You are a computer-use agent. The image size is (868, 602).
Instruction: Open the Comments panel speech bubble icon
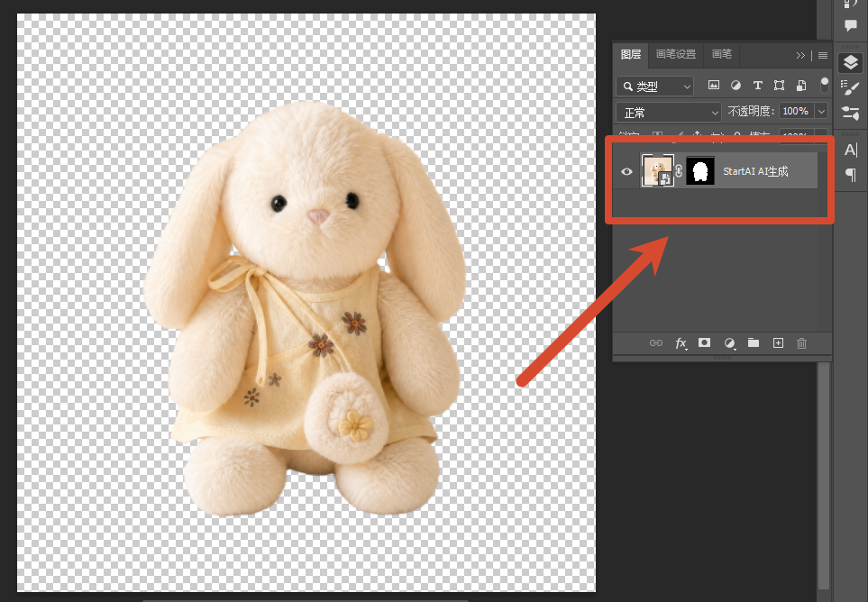click(850, 25)
